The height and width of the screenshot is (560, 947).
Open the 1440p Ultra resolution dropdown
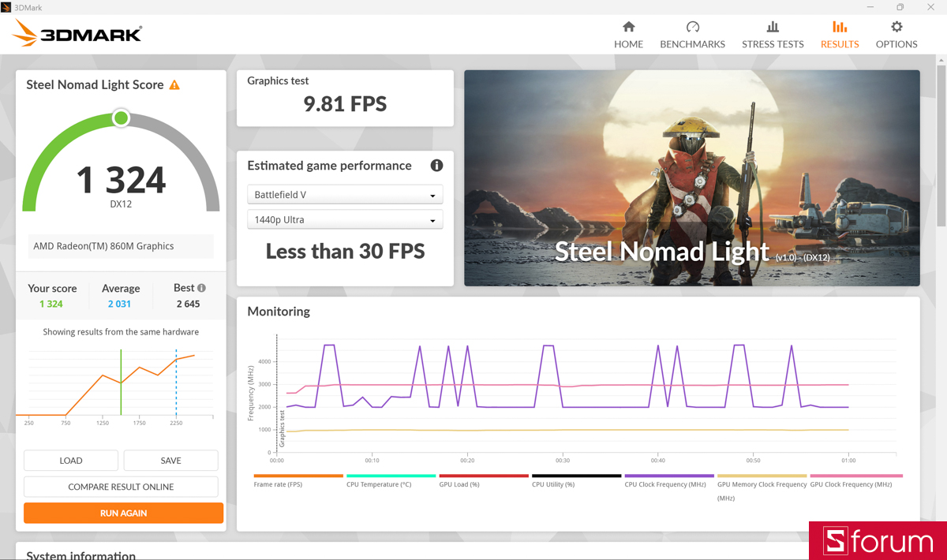[345, 219]
